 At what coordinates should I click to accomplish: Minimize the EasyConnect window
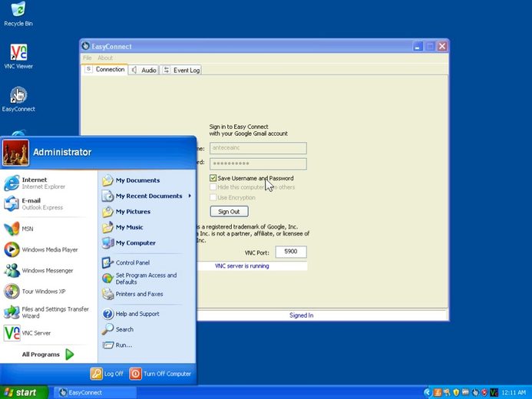point(418,47)
